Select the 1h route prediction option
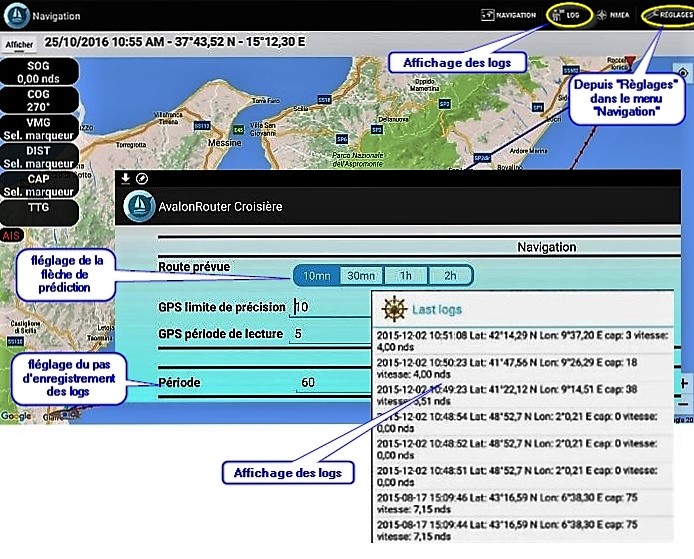The width and height of the screenshot is (694, 559). tap(406, 276)
